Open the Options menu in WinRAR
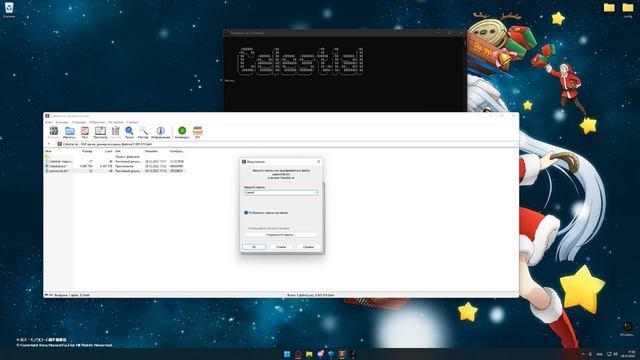This screenshot has height=360, width=640. (116, 122)
